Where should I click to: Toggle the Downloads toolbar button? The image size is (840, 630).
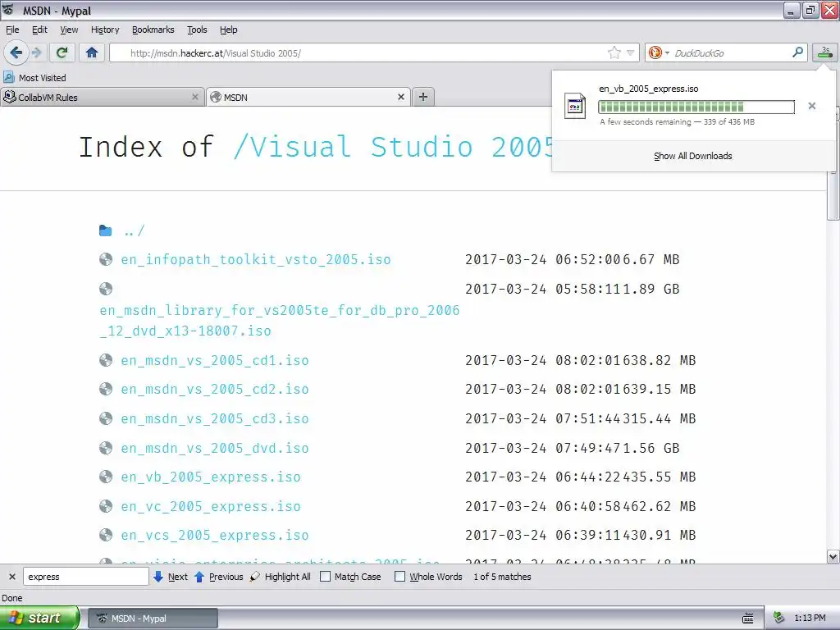[825, 52]
